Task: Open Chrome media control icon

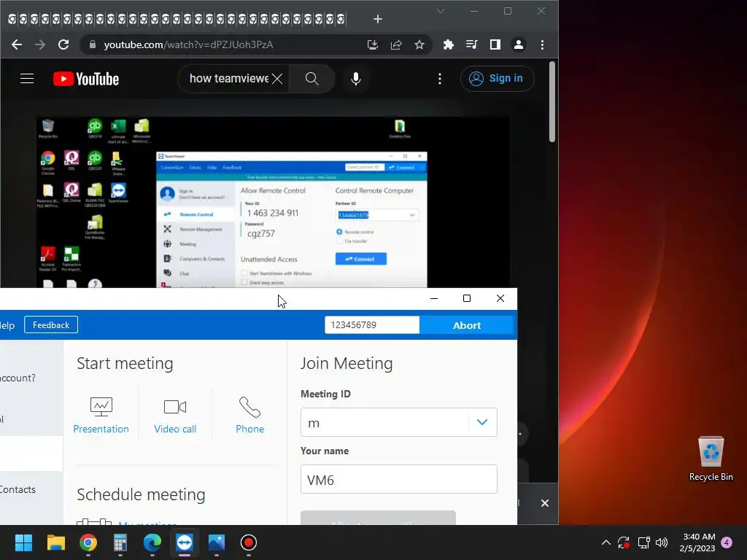Action: (x=472, y=44)
